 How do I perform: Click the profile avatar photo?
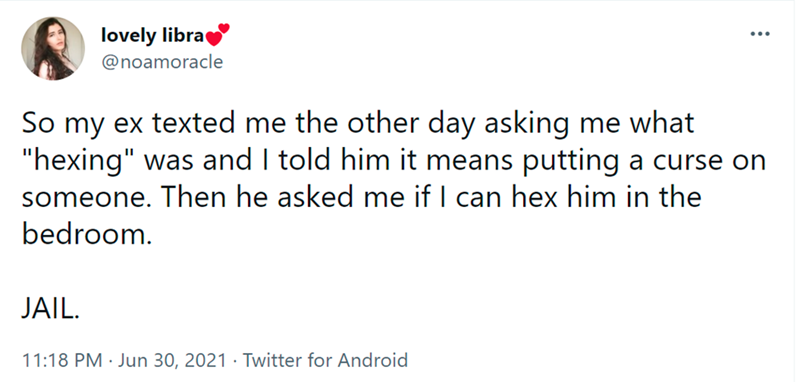coord(53,48)
